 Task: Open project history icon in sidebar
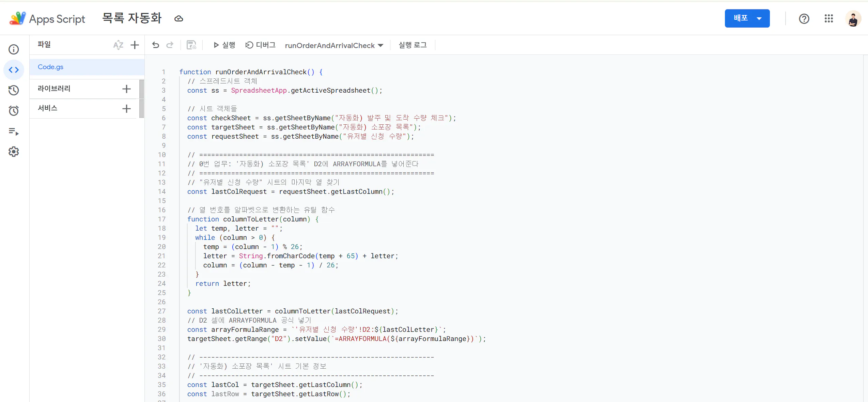[x=14, y=90]
